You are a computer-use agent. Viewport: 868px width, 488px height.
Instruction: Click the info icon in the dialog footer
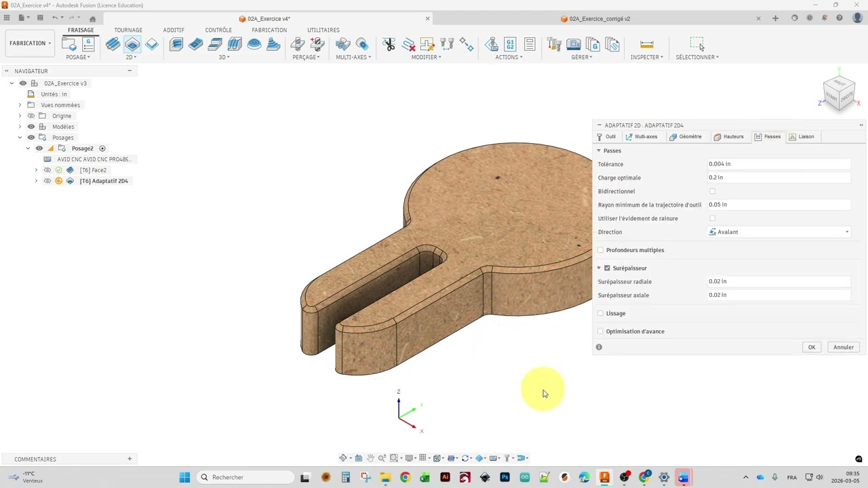pyautogui.click(x=599, y=347)
